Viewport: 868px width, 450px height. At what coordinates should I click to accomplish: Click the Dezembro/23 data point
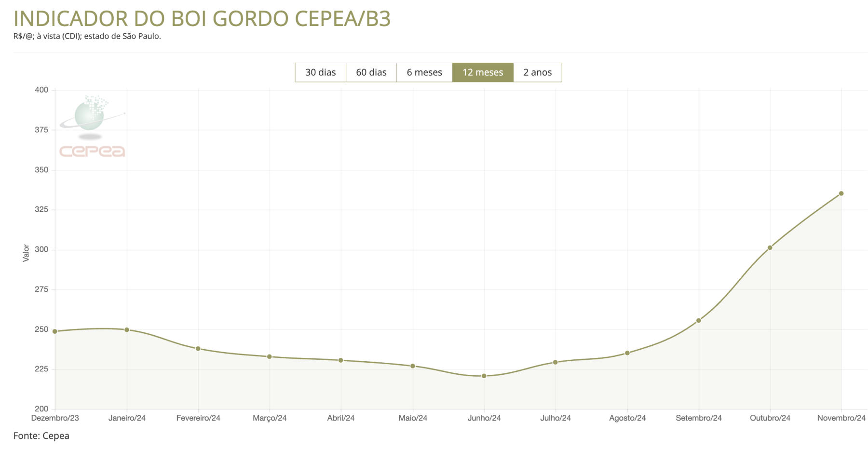pos(55,331)
